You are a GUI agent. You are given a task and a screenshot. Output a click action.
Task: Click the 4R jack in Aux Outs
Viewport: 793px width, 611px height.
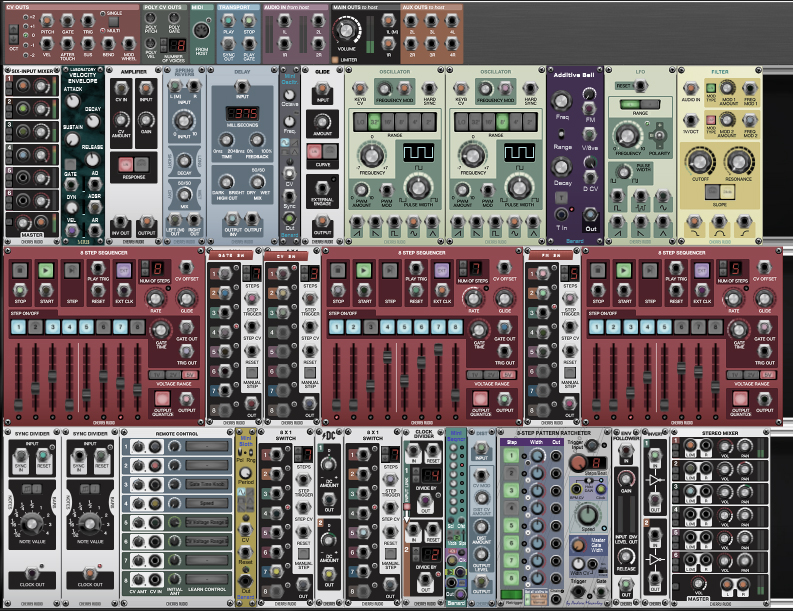point(452,44)
